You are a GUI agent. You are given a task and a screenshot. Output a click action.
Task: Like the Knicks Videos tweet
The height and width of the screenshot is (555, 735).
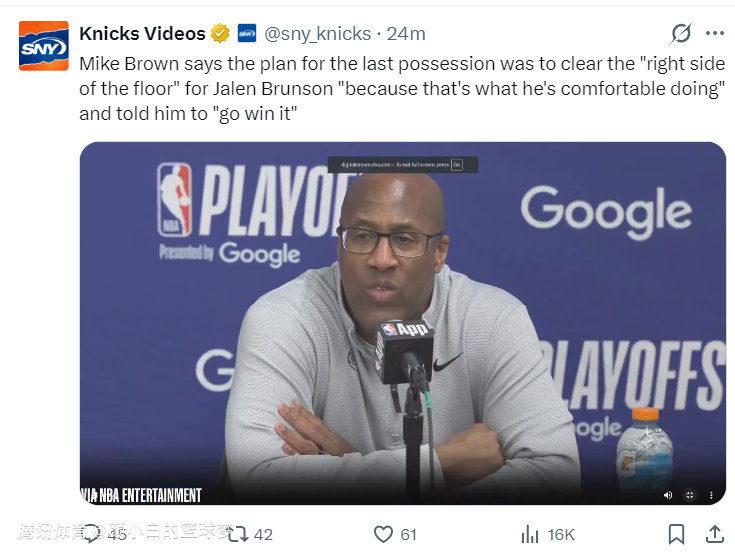tap(383, 534)
